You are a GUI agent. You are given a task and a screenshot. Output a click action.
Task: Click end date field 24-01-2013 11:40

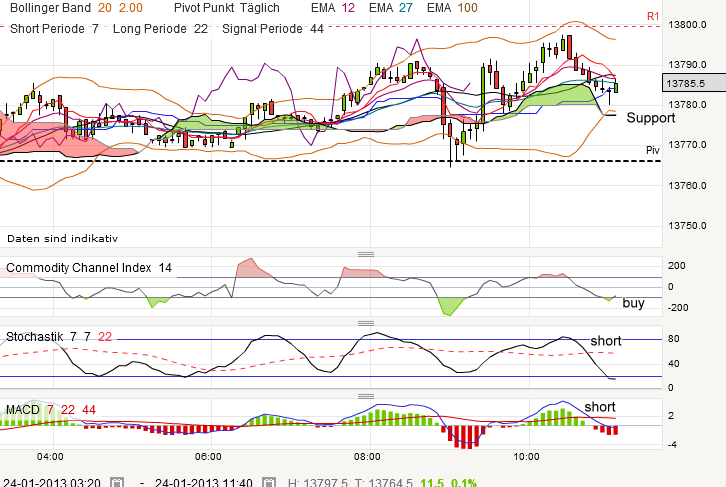tap(203, 483)
